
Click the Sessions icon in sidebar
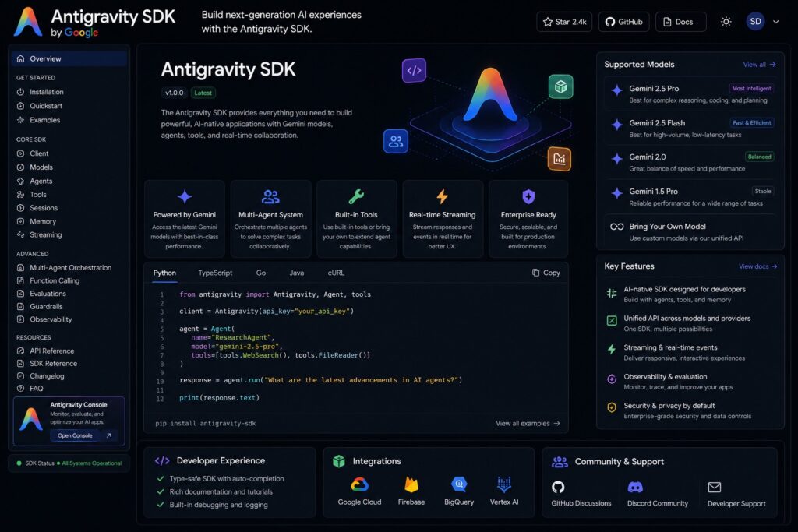20,208
